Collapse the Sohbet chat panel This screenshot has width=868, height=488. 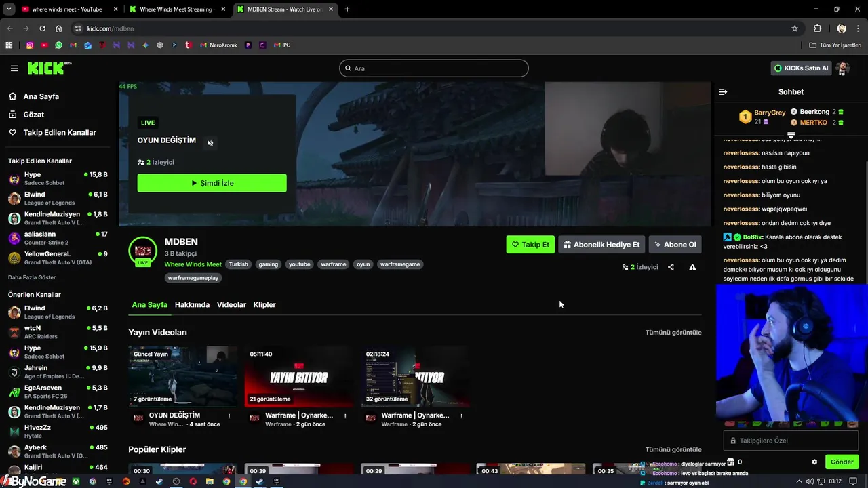(723, 91)
